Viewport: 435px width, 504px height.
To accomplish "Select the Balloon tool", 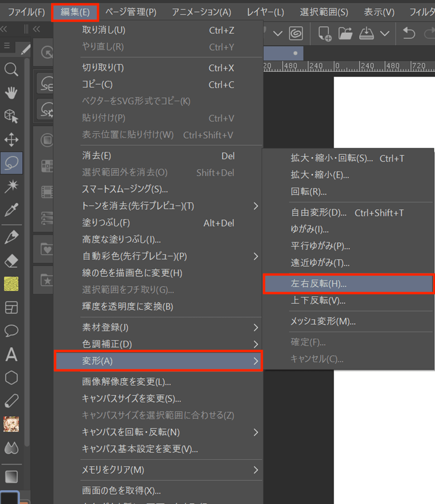I will pos(10,331).
